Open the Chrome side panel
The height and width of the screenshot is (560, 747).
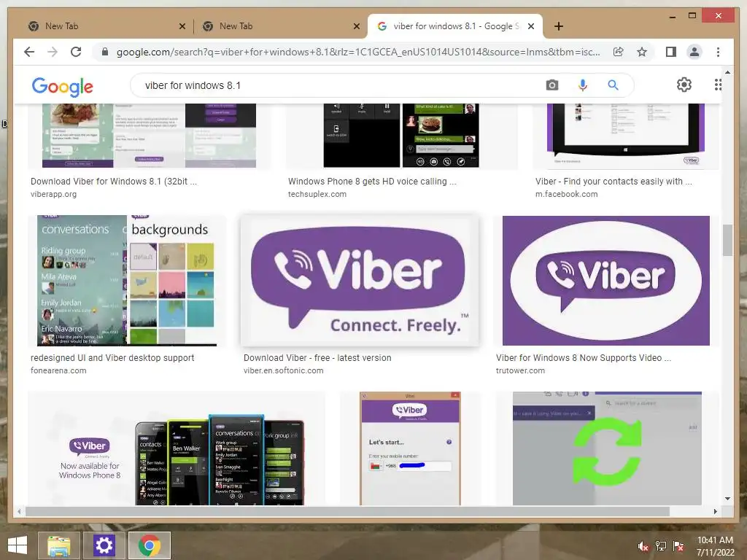(x=671, y=52)
